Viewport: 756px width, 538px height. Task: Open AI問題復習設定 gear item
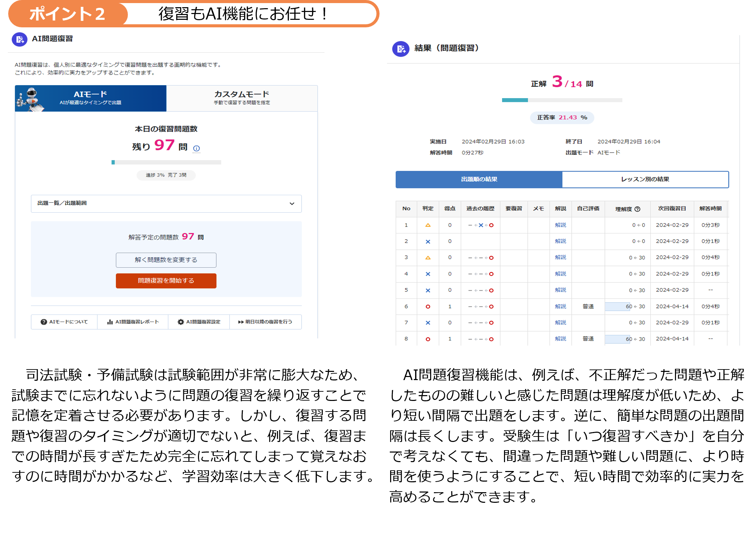coord(199,322)
